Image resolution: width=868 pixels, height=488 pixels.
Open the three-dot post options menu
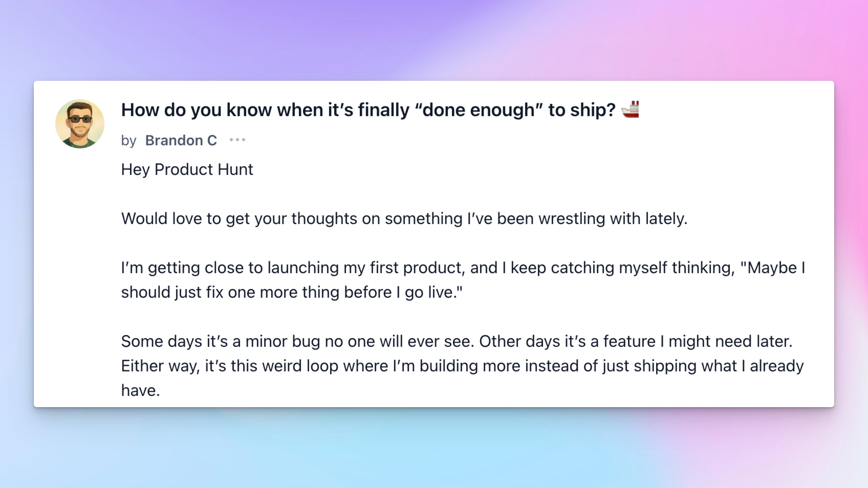click(x=237, y=140)
